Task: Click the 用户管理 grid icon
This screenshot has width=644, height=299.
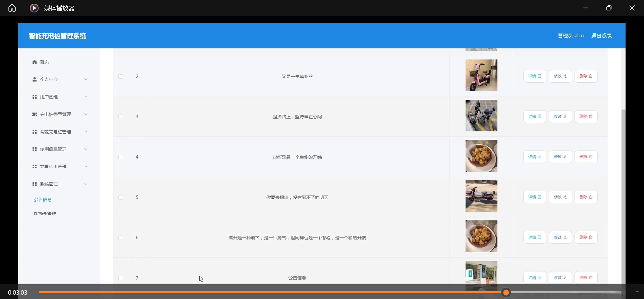Action: click(35, 97)
